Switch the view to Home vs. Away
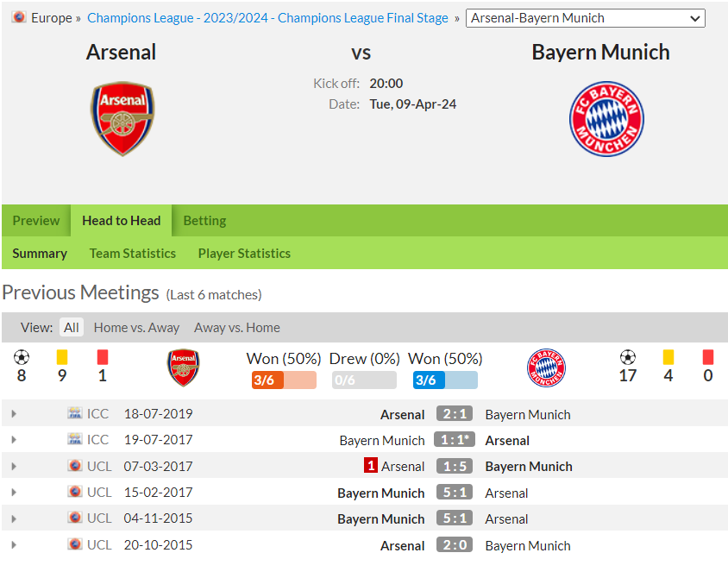 click(136, 327)
